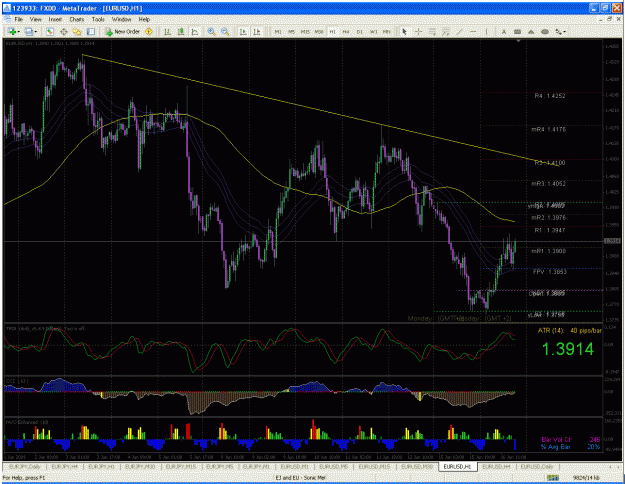The height and width of the screenshot is (484, 625).
Task: Click the large 1.3914 price display
Action: point(568,349)
